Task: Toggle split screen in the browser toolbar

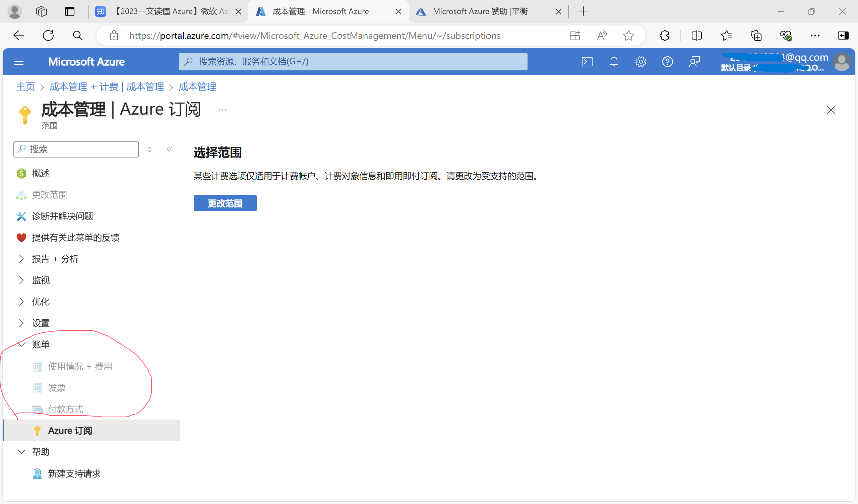Action: pyautogui.click(x=696, y=36)
